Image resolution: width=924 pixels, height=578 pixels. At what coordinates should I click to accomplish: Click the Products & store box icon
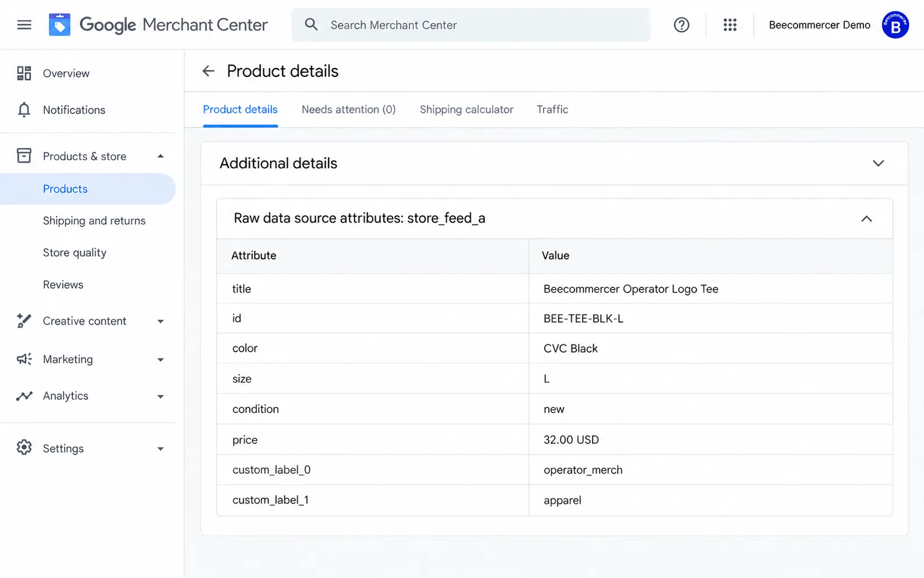24,156
